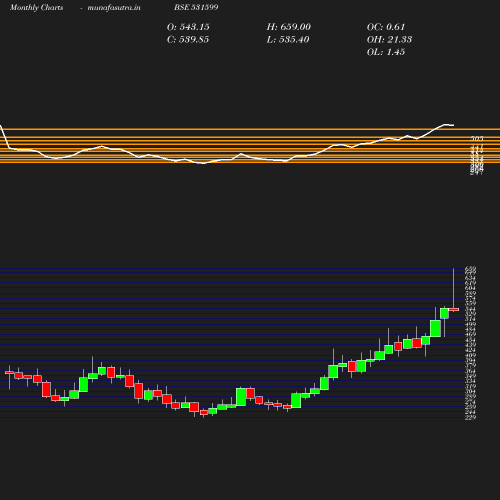Click the last red candlestick with long wick

coord(453,309)
